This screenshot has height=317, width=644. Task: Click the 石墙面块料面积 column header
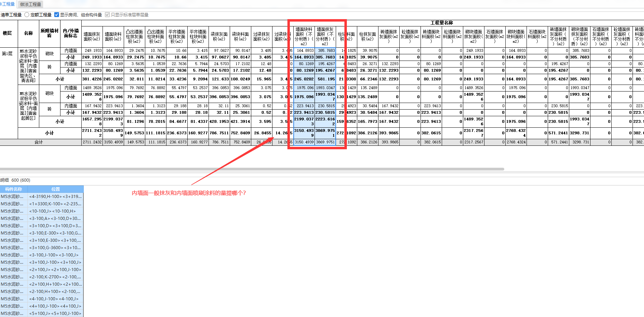(x=537, y=37)
